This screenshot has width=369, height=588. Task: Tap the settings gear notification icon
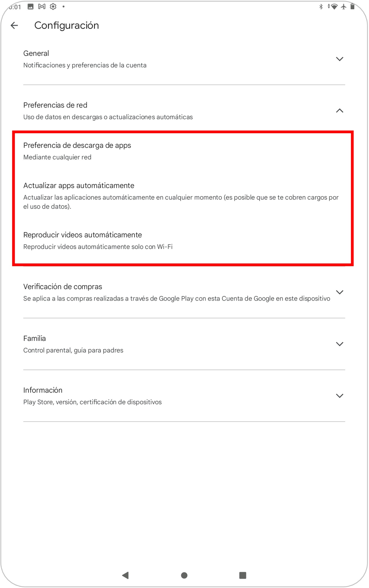click(53, 7)
